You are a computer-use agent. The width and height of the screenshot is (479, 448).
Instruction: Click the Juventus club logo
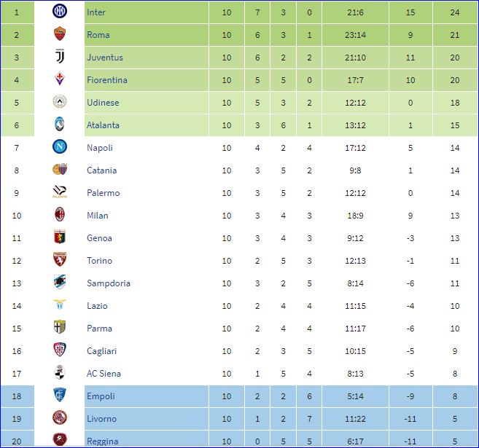(x=60, y=57)
